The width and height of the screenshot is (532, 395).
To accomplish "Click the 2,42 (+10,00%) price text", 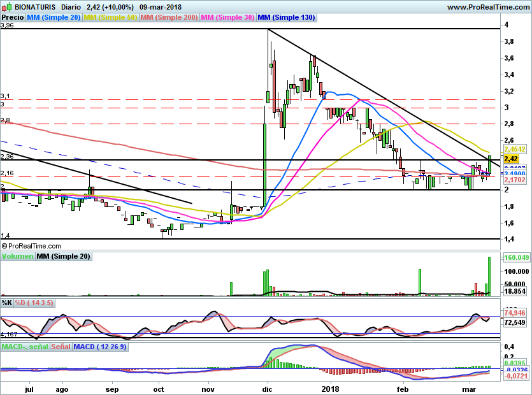I will coord(110,7).
